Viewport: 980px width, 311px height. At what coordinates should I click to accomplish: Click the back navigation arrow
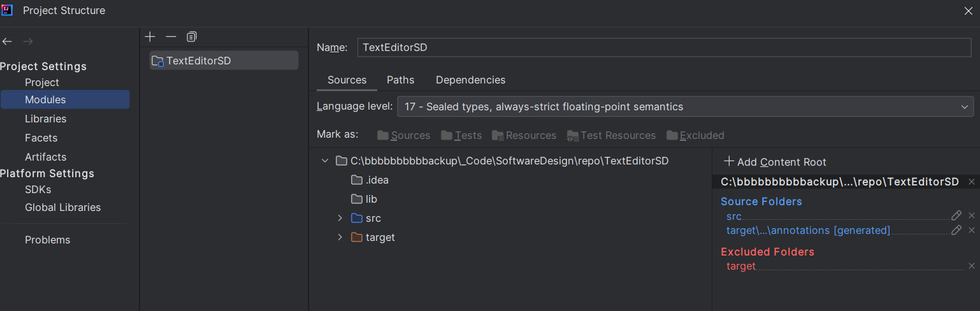(8, 41)
